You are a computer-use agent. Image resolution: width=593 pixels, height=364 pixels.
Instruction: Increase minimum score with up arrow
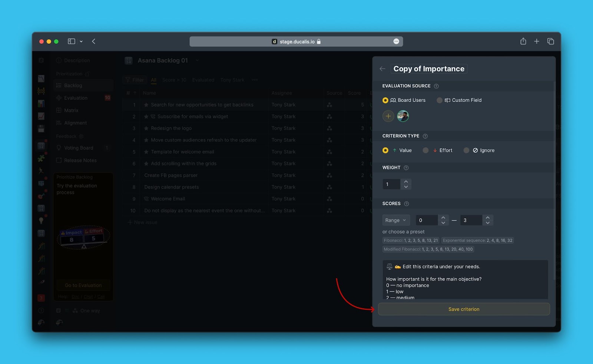443,218
